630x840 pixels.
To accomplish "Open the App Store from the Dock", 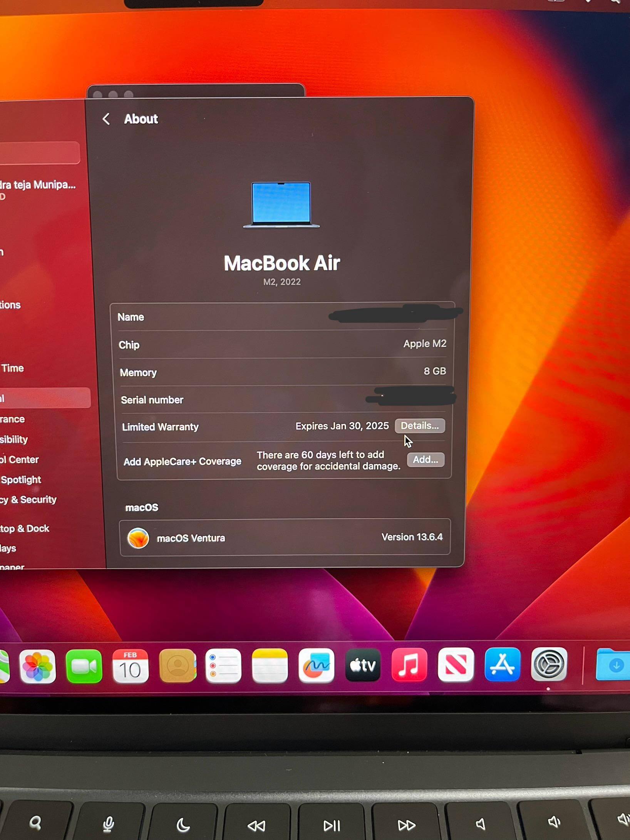I will click(x=503, y=664).
